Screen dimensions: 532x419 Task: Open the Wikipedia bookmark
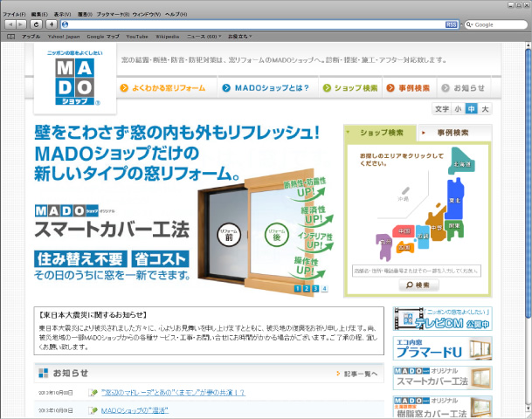[167, 37]
